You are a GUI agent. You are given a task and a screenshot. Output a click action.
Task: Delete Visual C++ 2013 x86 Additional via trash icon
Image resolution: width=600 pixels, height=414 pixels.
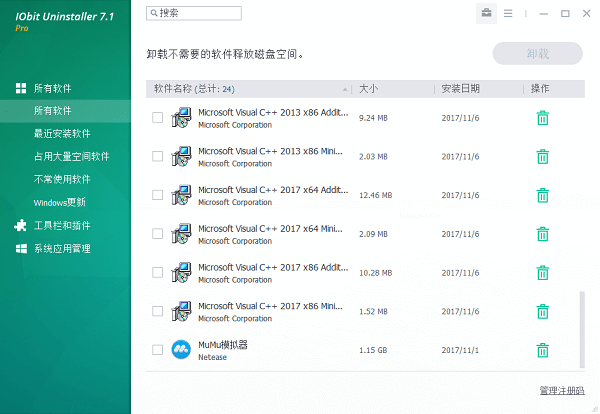coord(542,118)
